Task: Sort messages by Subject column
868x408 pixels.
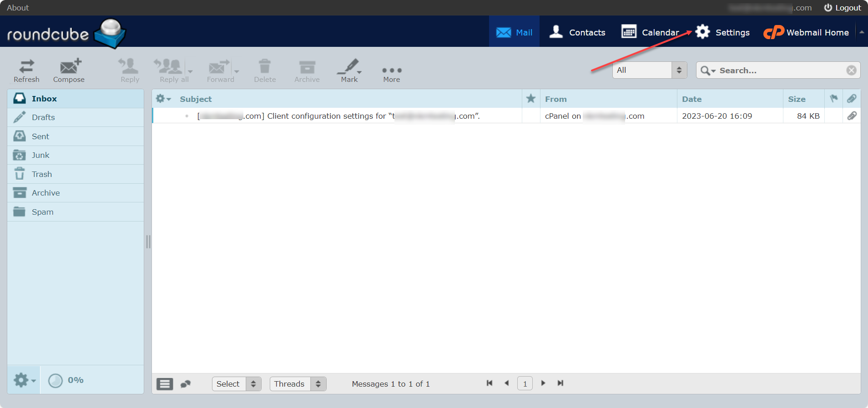Action: (x=196, y=99)
